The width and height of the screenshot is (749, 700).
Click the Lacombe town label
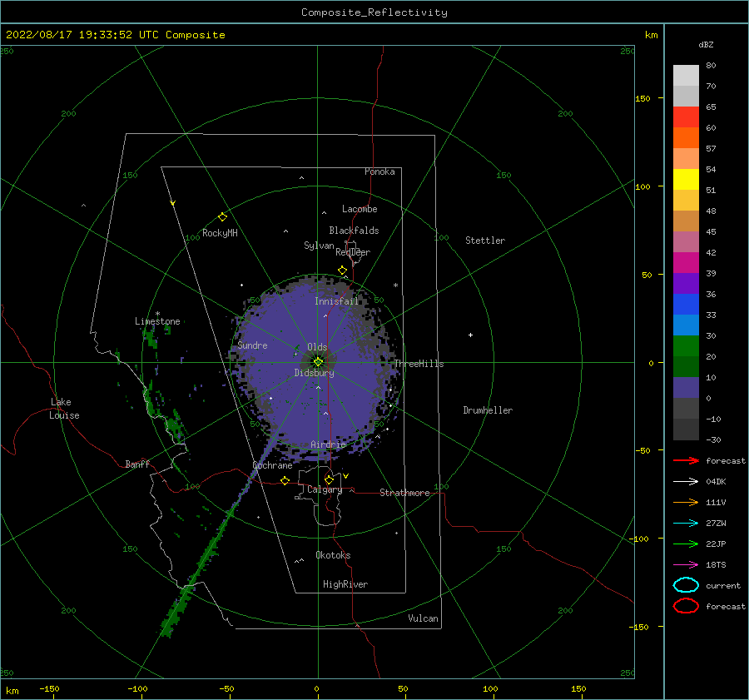[360, 209]
